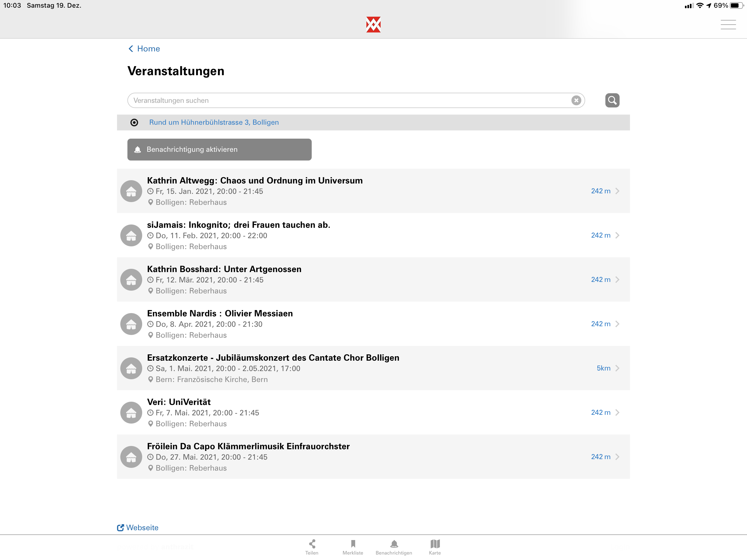Select the Veri: UniVerität event

coord(179,402)
